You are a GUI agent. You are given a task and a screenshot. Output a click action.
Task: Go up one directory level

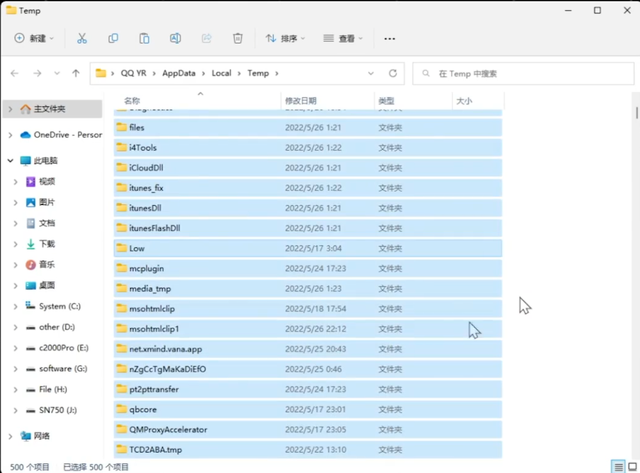(76, 73)
